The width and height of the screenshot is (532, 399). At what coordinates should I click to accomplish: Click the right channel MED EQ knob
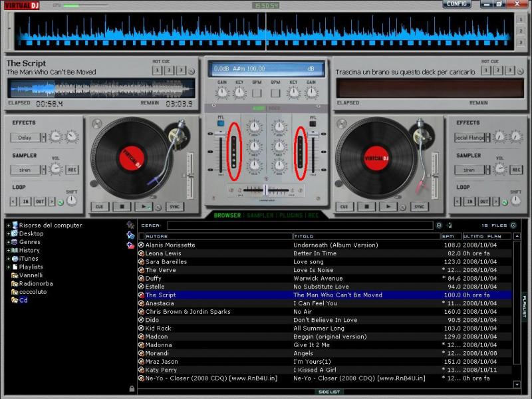point(279,146)
